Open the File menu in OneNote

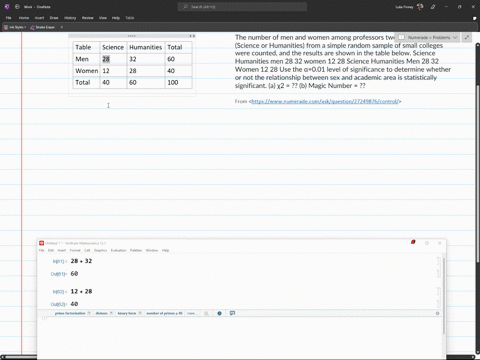click(9, 18)
